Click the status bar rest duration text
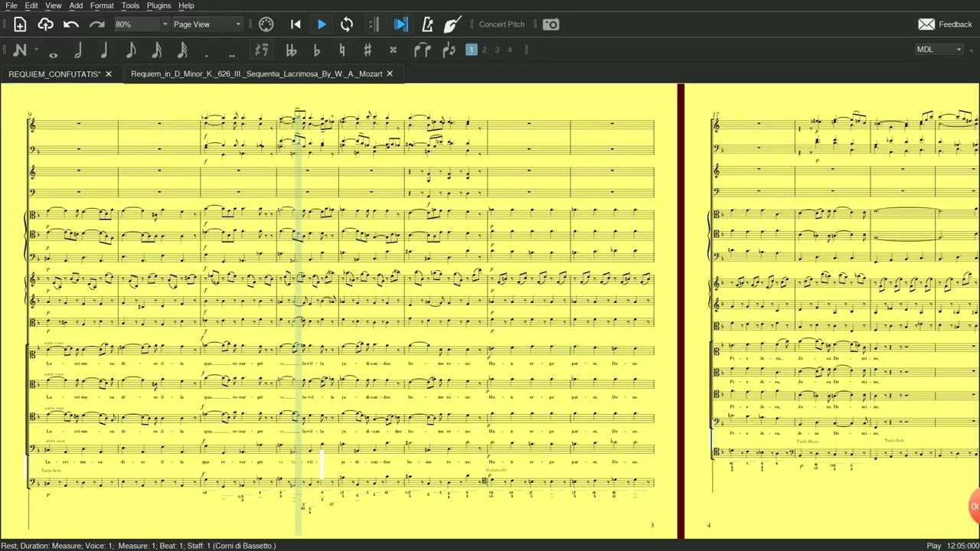 (139, 546)
